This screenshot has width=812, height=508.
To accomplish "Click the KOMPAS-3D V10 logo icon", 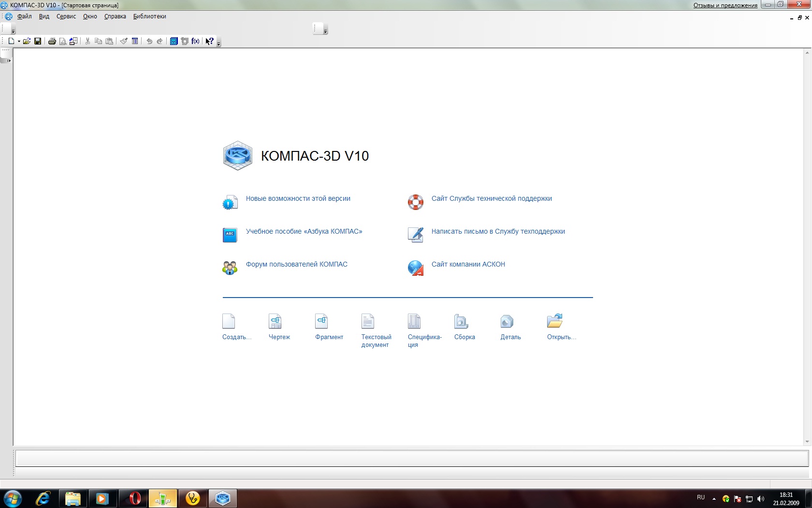I will pyautogui.click(x=238, y=156).
